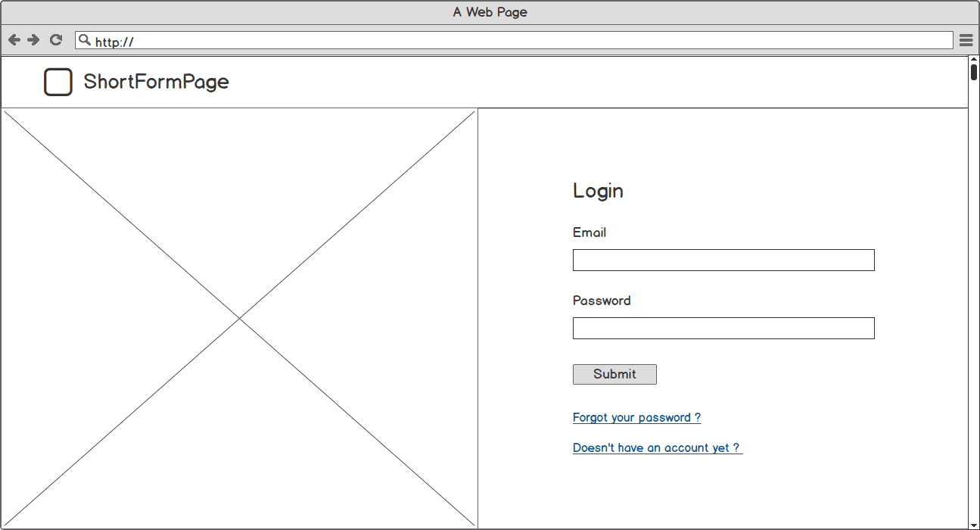Click the large image placeholder
The width and height of the screenshot is (980, 530).
239,319
